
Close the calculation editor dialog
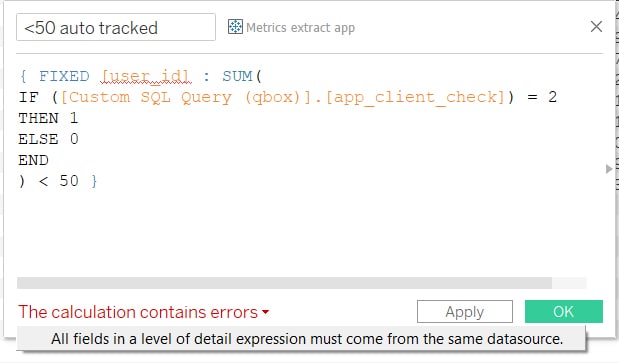click(596, 27)
